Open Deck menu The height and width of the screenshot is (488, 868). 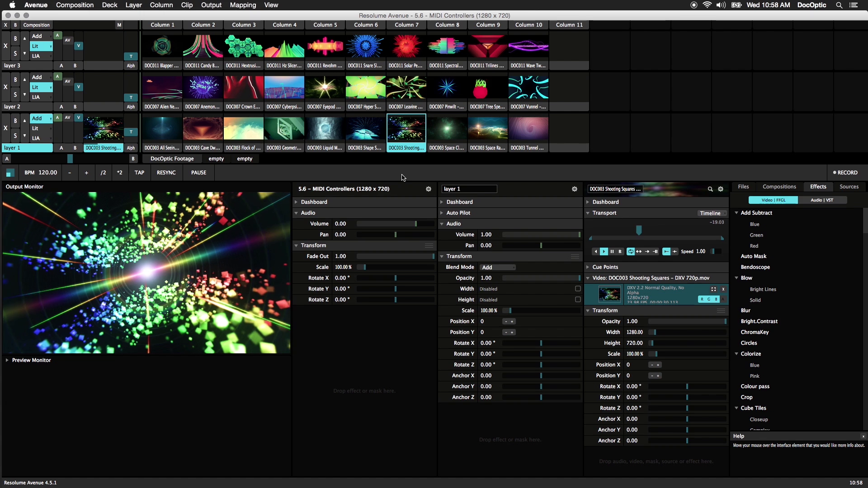109,5
